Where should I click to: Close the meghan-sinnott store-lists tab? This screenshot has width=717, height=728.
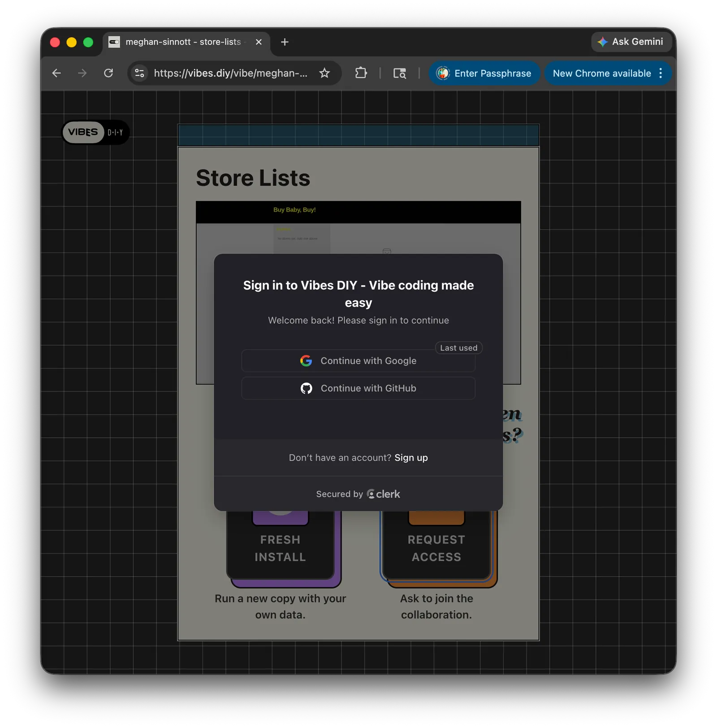(259, 42)
